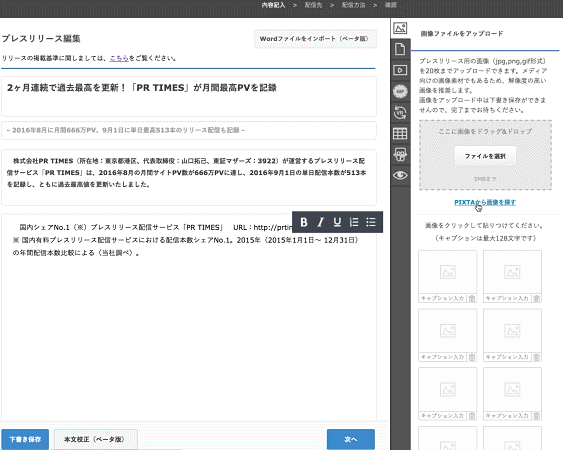Click the 本文校正 (ベータ版) button
Screen dimensions: 563x450
tap(96, 439)
